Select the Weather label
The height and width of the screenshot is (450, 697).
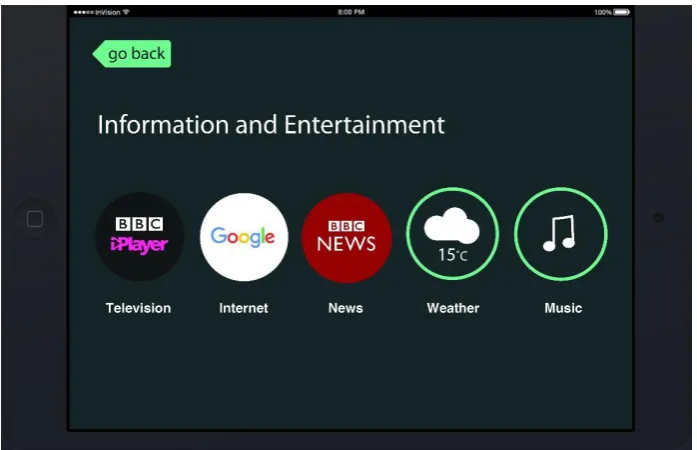tap(453, 308)
